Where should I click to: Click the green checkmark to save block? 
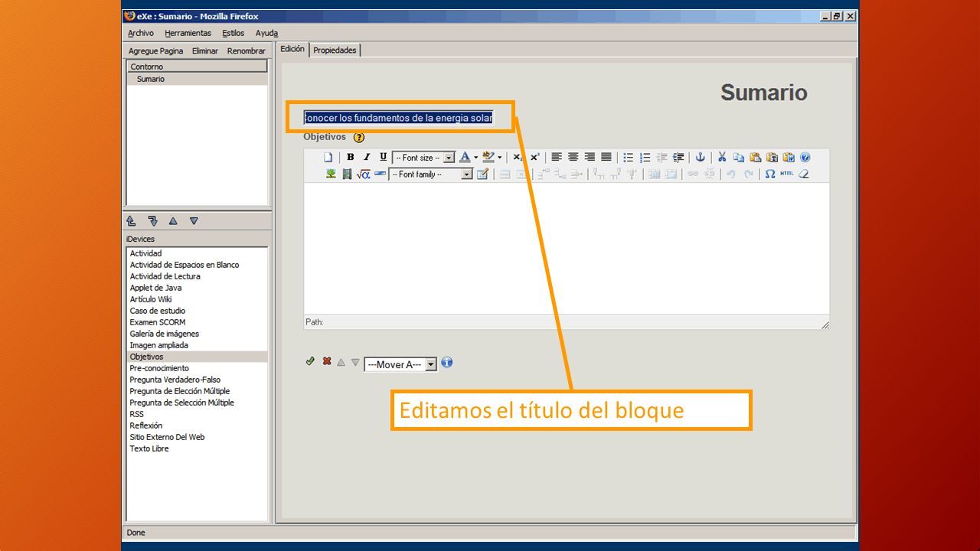[310, 361]
